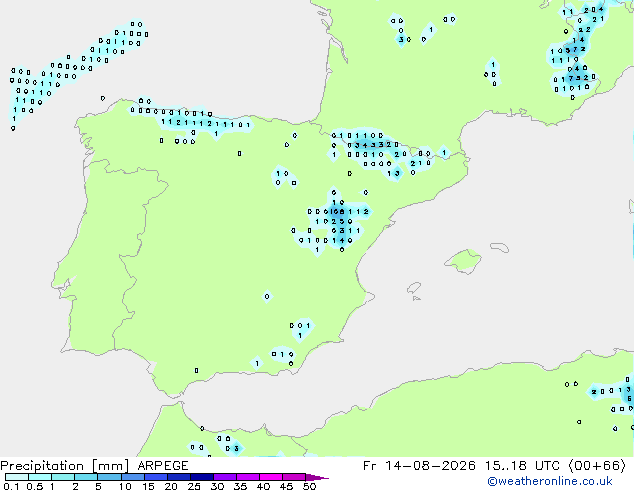Click the 20–25 mm legend swatch
This screenshot has width=634, height=490.
pyautogui.click(x=178, y=477)
